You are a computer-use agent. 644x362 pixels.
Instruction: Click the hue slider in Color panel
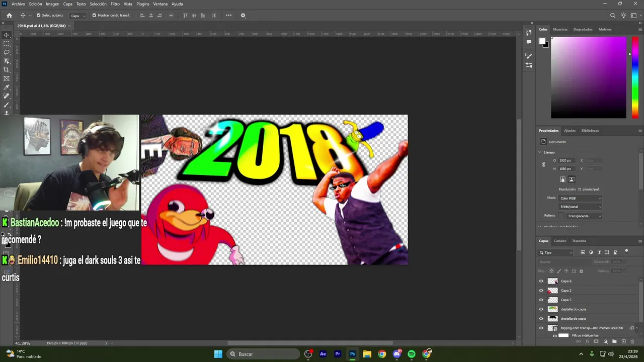pos(635,77)
